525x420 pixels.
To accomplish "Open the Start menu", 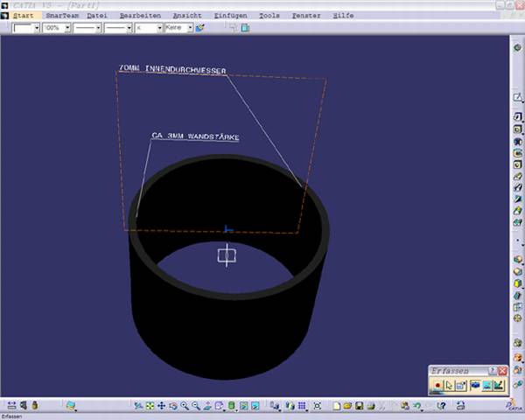I will click(x=24, y=16).
